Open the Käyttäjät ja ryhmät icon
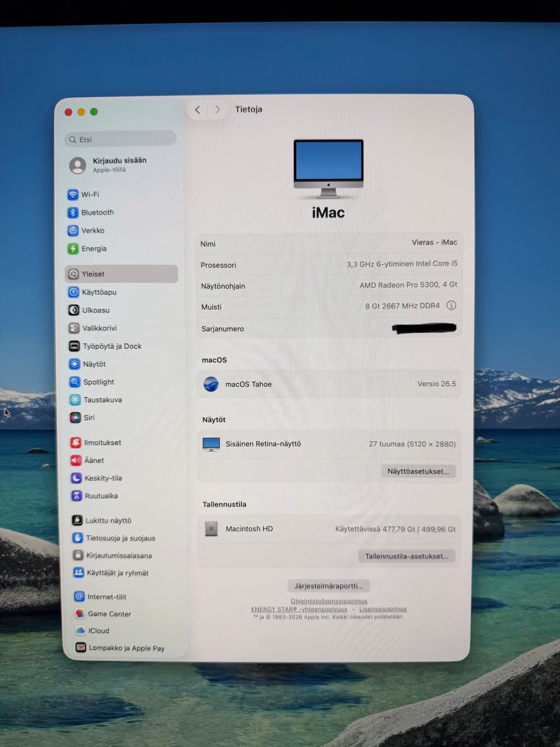Screen dimensions: 560x747 pyautogui.click(x=78, y=573)
